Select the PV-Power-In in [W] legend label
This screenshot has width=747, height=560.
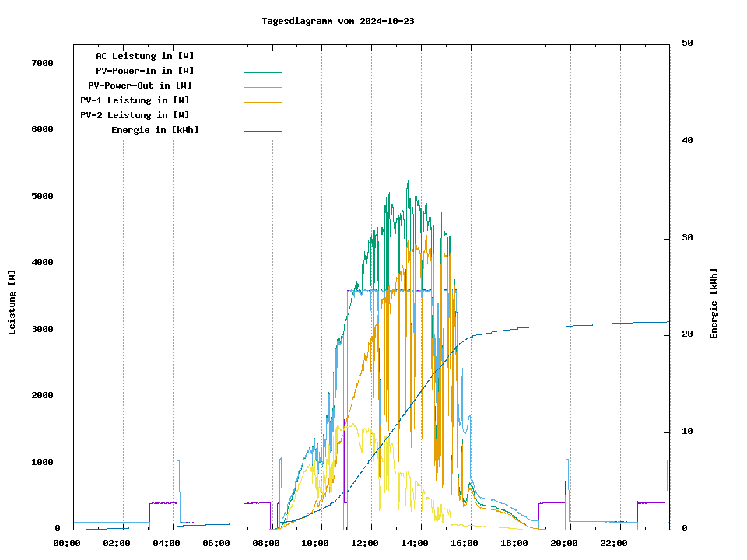pyautogui.click(x=145, y=71)
